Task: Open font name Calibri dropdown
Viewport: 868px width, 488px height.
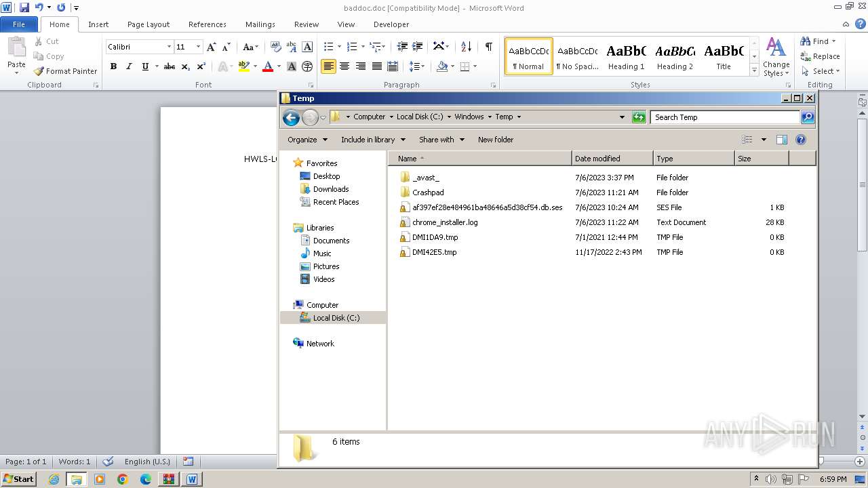Action: 169,47
